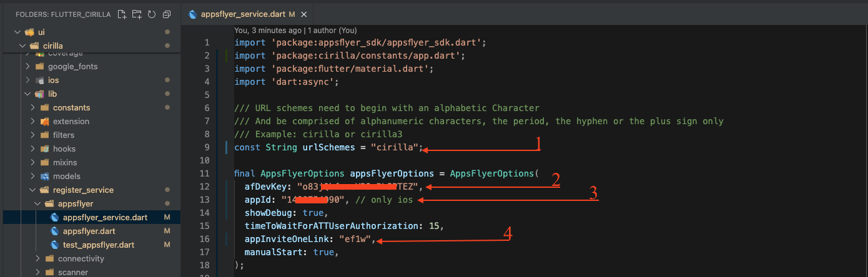The height and width of the screenshot is (277, 868).
Task: Collapse the appsflyer folder chevron
Action: [x=37, y=203]
